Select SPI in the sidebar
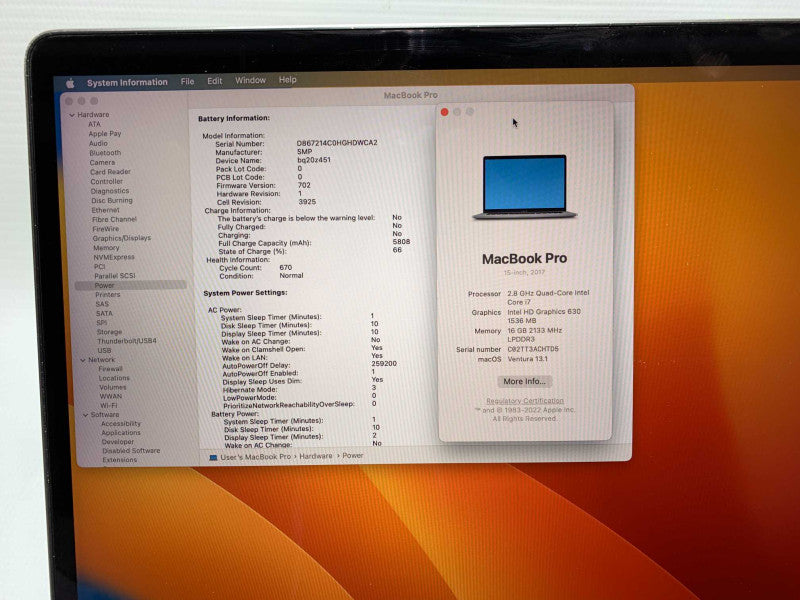The height and width of the screenshot is (600, 800). 102,322
